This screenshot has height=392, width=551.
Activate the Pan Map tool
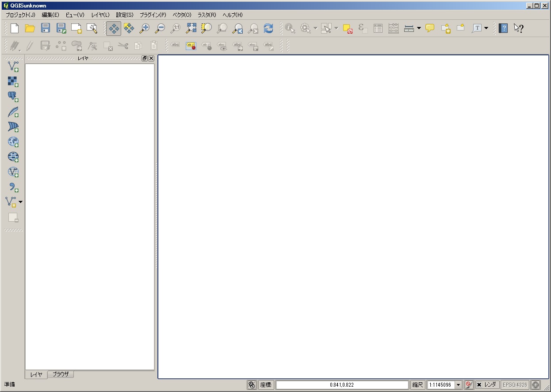pyautogui.click(x=113, y=28)
